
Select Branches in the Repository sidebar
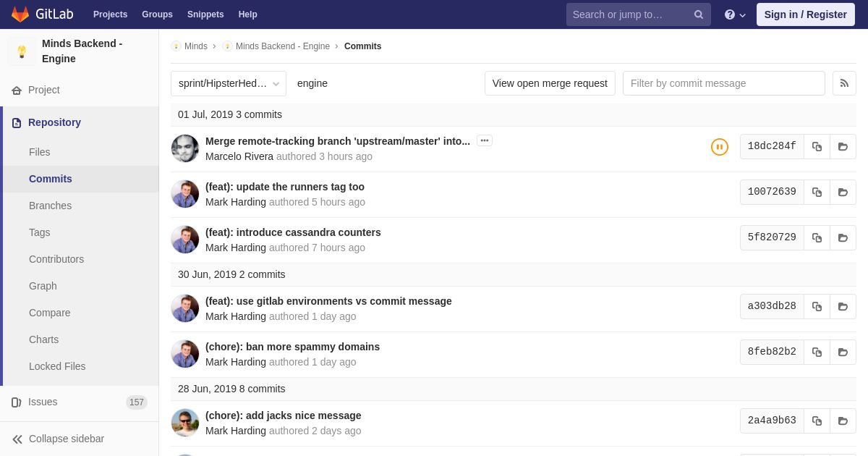coord(50,206)
